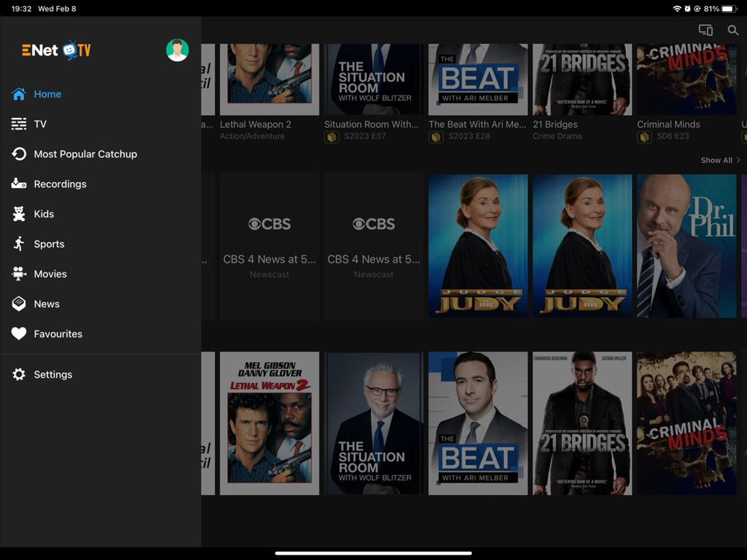Click the Movies camera icon
This screenshot has width=747, height=560.
point(19,273)
